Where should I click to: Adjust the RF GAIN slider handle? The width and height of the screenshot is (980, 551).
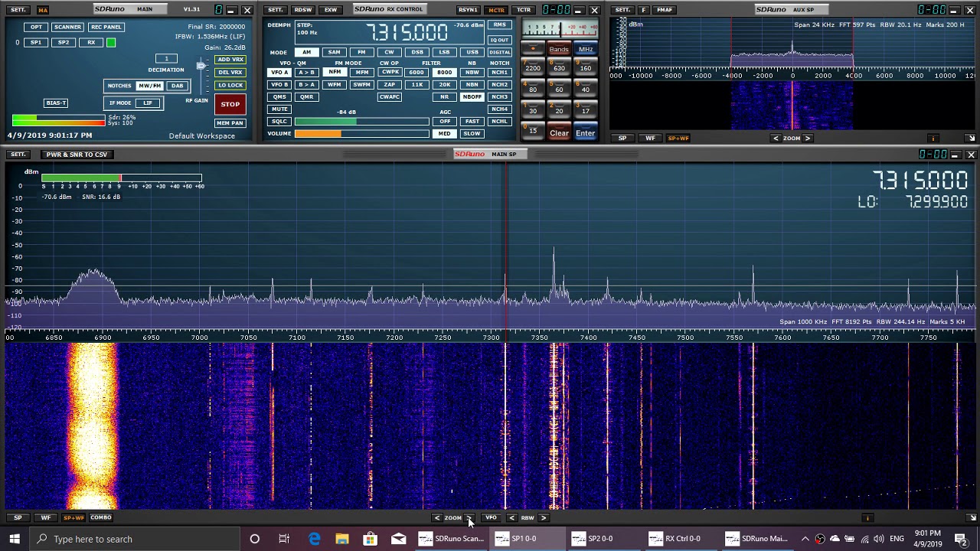(201, 67)
